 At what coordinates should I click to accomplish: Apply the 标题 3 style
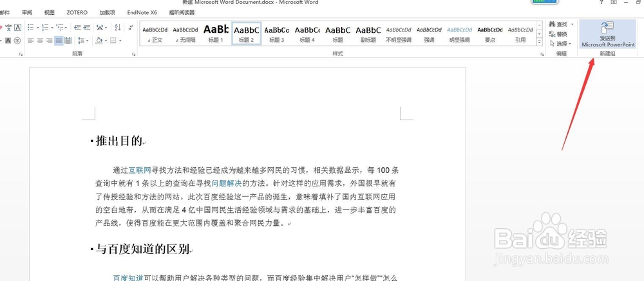277,34
